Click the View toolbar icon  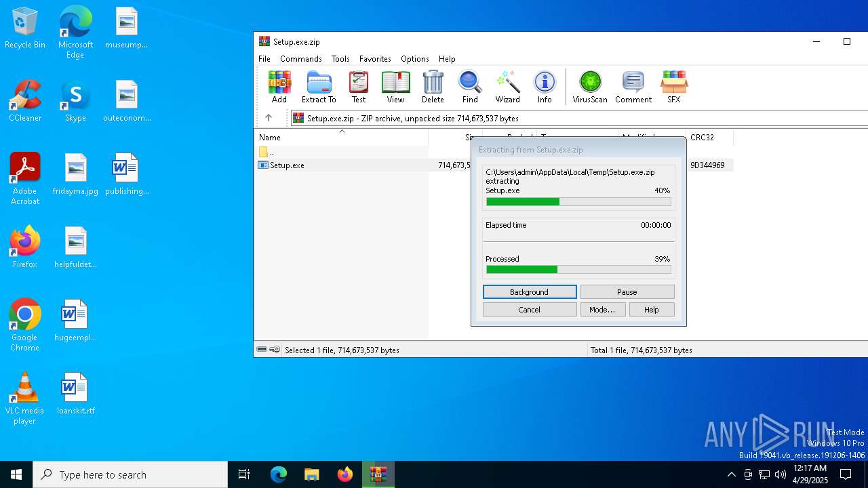point(395,87)
